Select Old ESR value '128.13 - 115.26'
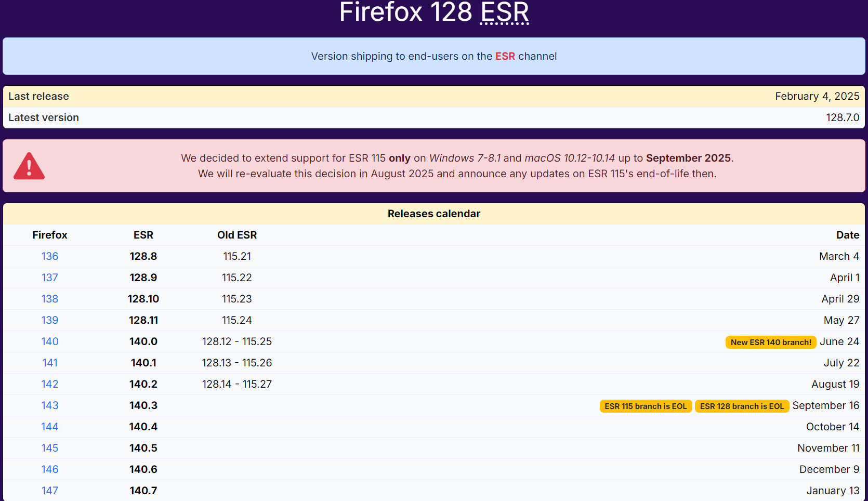The height and width of the screenshot is (501, 868). point(237,363)
